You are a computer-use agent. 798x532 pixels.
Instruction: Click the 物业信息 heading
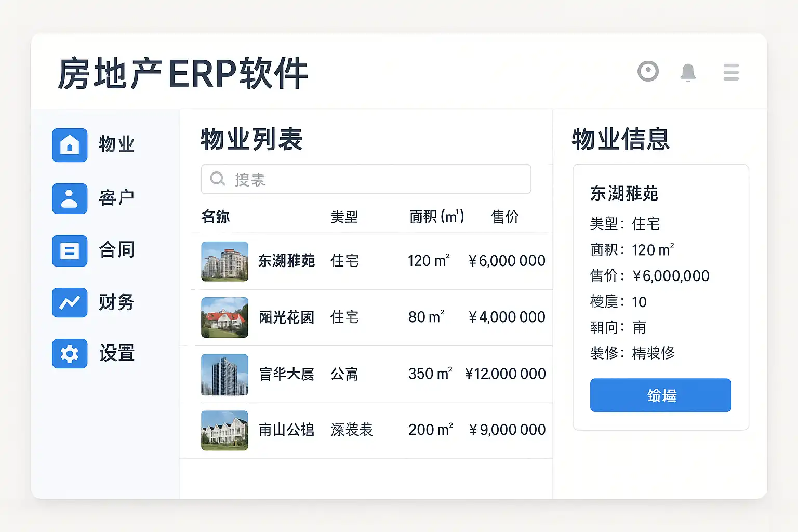tap(621, 139)
